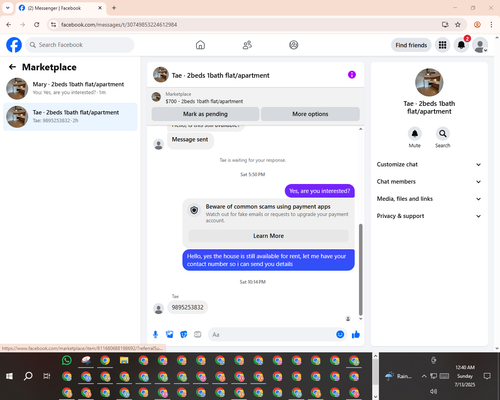
Task: Click the browser address bar URL
Action: (119, 25)
